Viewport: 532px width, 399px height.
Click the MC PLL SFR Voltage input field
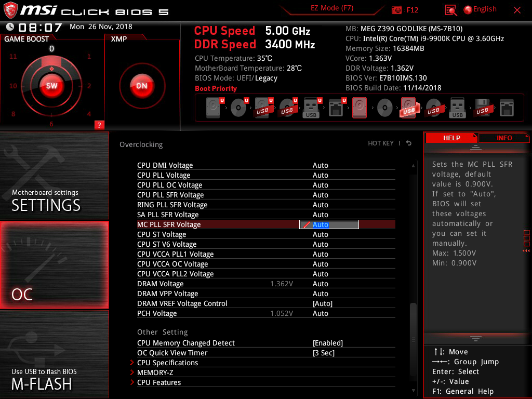pos(329,224)
